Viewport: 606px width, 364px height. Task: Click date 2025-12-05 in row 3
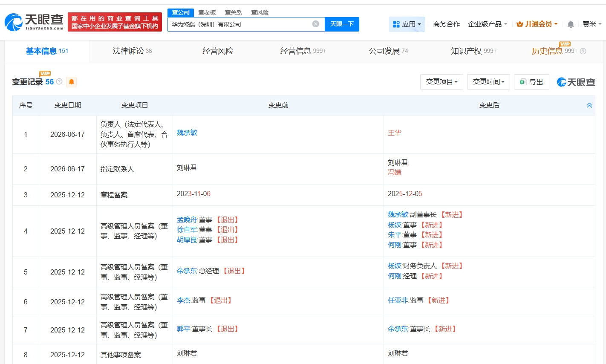coord(405,194)
